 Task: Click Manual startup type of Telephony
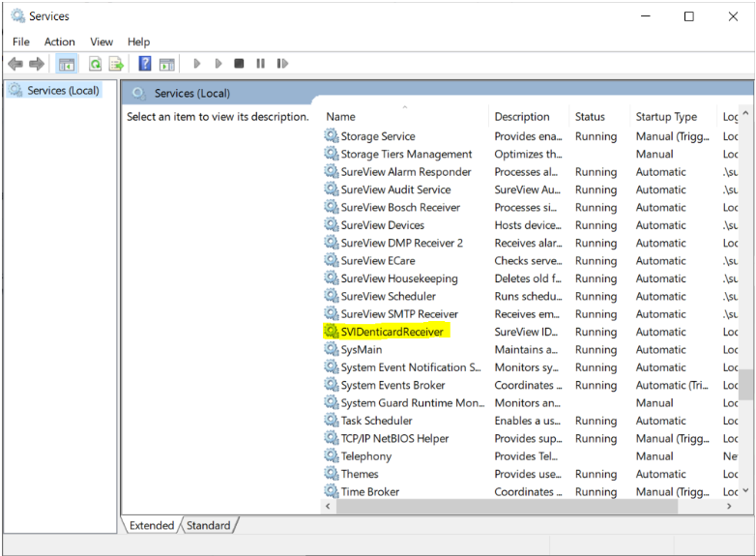click(x=654, y=456)
